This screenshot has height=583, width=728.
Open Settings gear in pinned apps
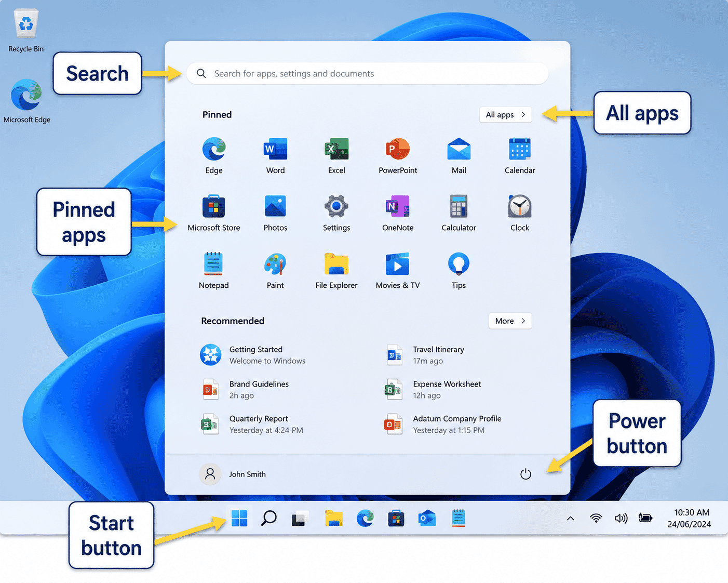point(336,213)
